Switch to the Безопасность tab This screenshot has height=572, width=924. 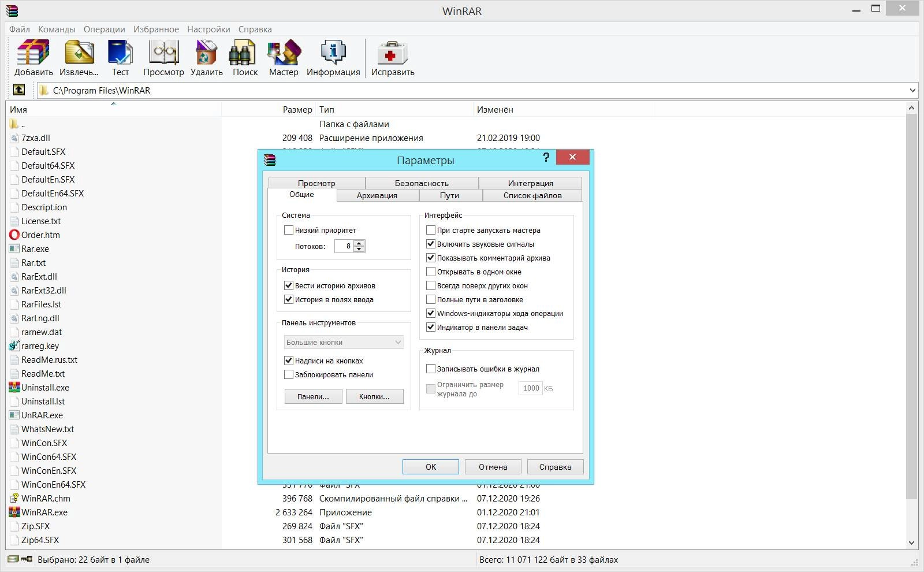422,183
